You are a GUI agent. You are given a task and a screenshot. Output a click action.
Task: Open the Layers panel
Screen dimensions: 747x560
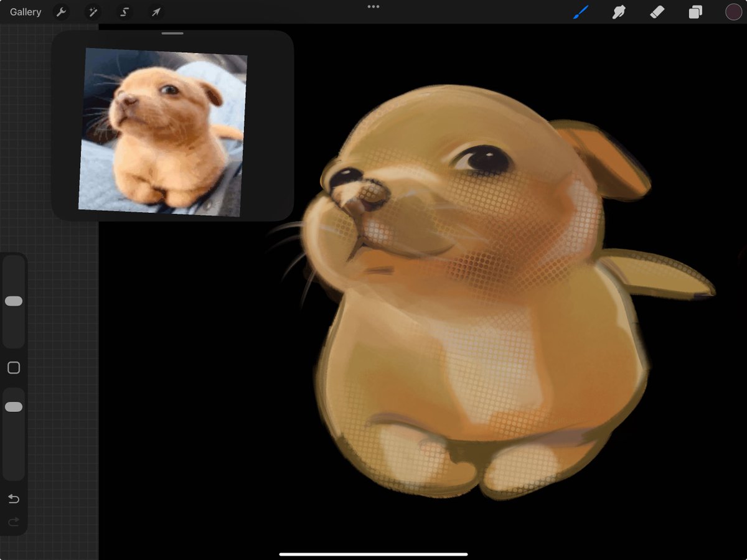[x=695, y=12]
